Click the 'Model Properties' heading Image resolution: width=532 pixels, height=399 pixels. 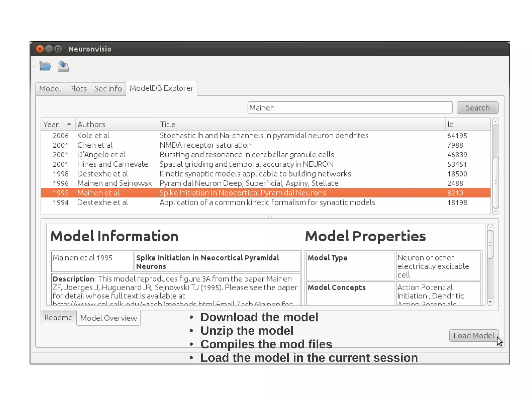tap(365, 236)
